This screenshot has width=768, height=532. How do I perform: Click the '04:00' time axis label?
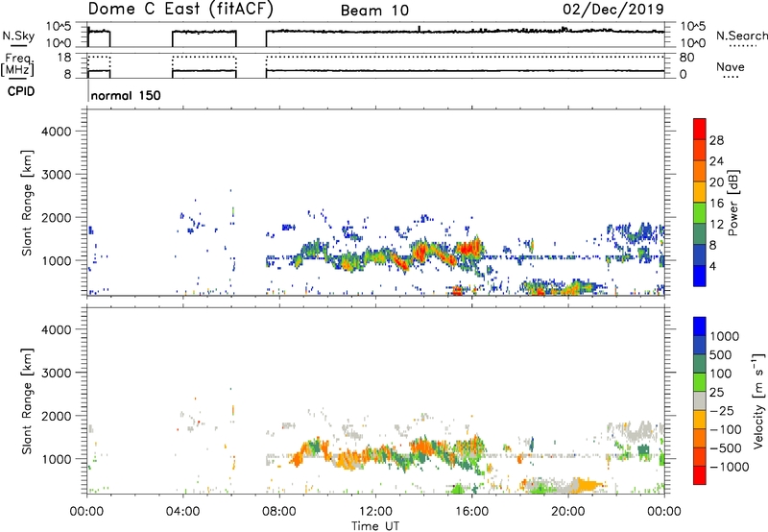(183, 512)
